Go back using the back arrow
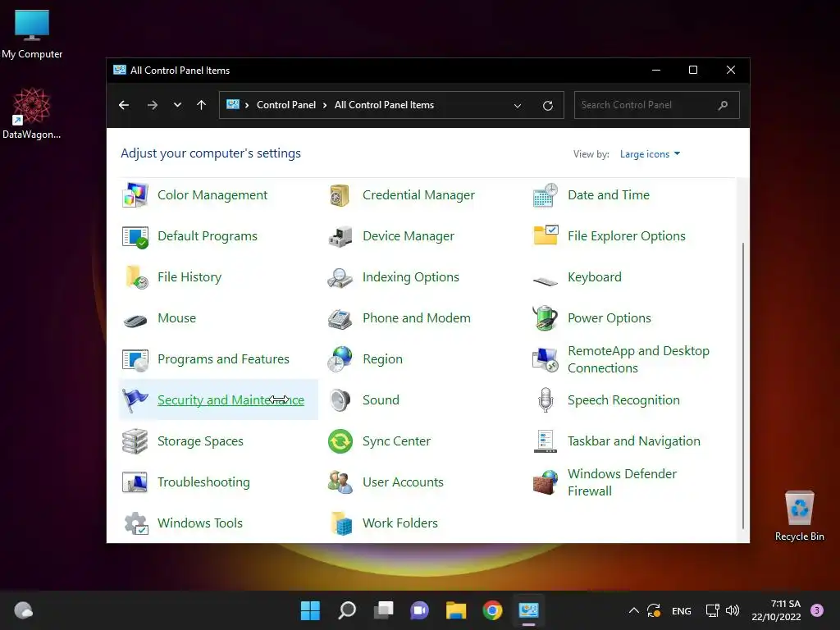This screenshot has width=840, height=630. (x=124, y=105)
